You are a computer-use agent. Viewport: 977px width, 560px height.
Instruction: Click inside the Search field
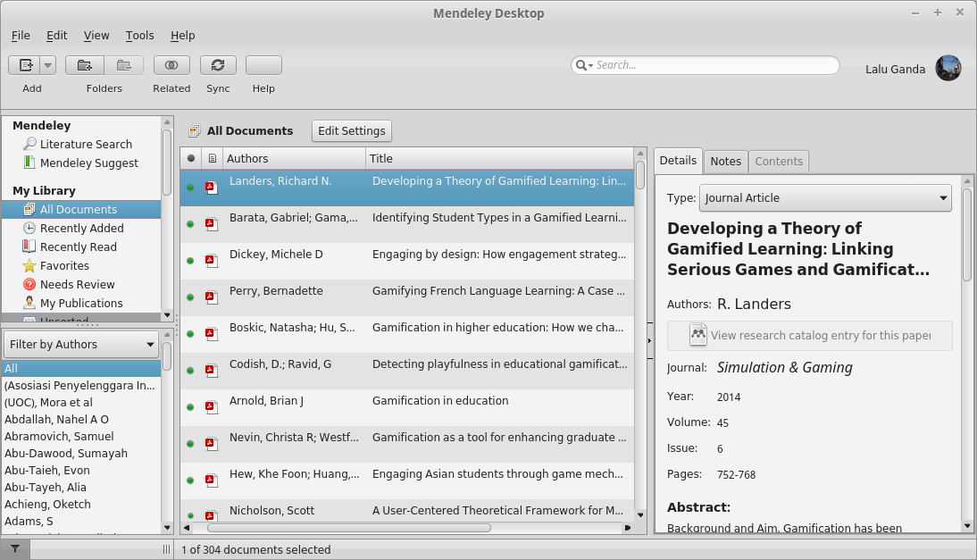706,65
